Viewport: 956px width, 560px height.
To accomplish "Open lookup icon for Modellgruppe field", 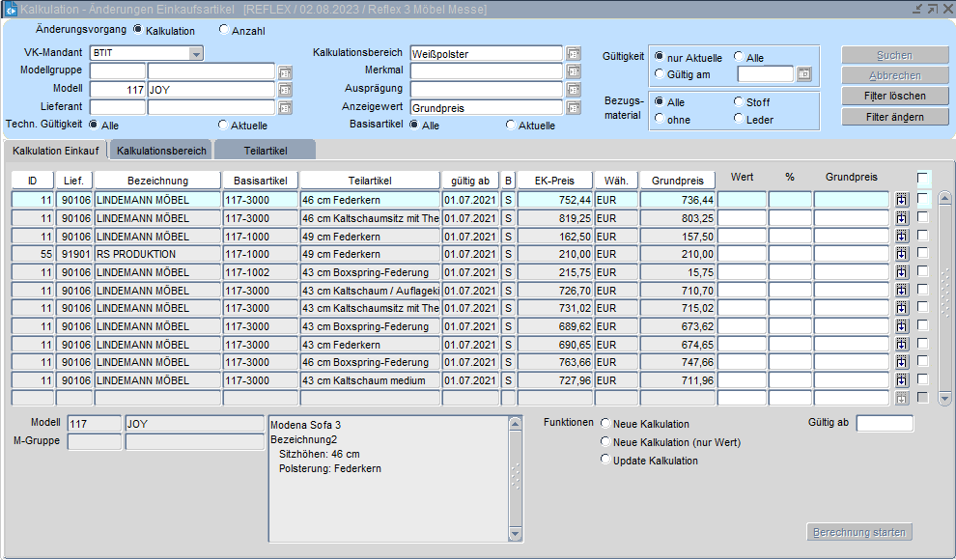I will 285,71.
